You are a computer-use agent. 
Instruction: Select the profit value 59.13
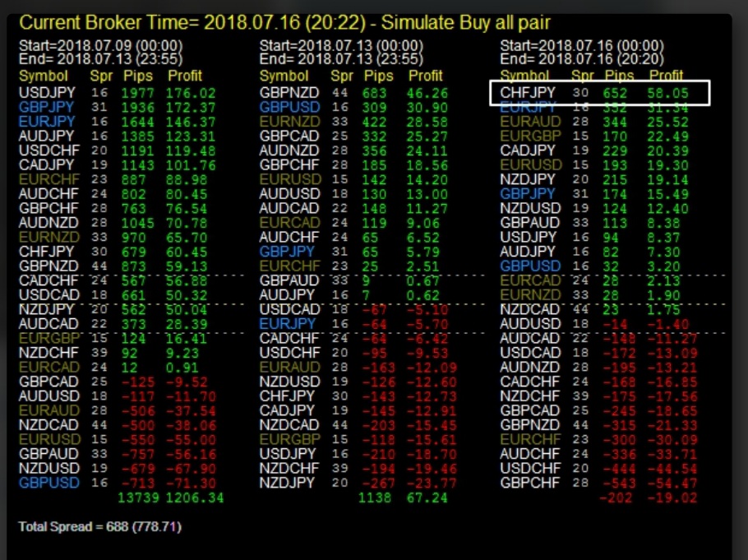click(x=187, y=266)
